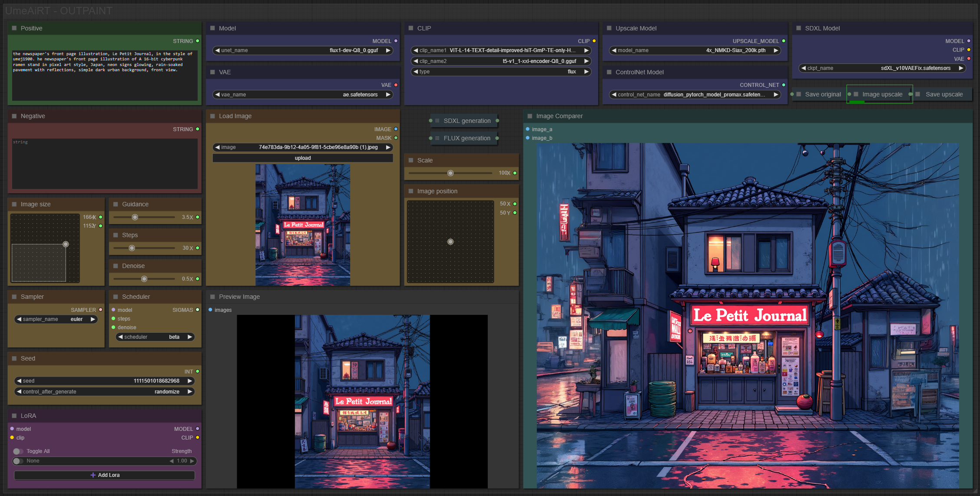Click next arrow on unet_name selector
980x496 pixels.
click(x=388, y=50)
